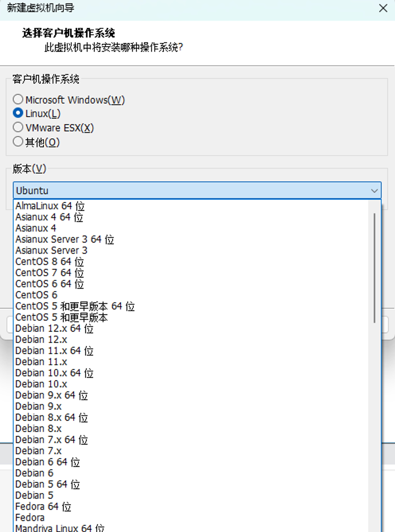Choose Asianux 4 64 位 option
The image size is (395, 532).
[191, 217]
